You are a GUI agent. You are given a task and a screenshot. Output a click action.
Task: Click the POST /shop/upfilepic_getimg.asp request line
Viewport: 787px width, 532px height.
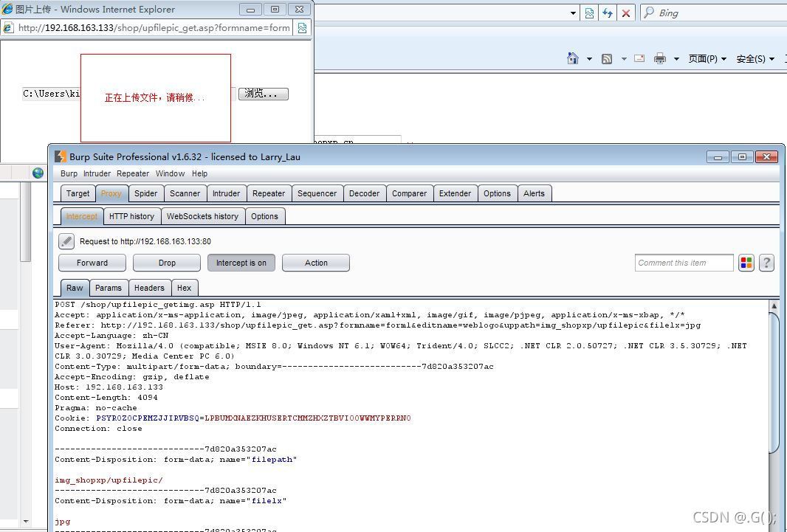pyautogui.click(x=157, y=304)
